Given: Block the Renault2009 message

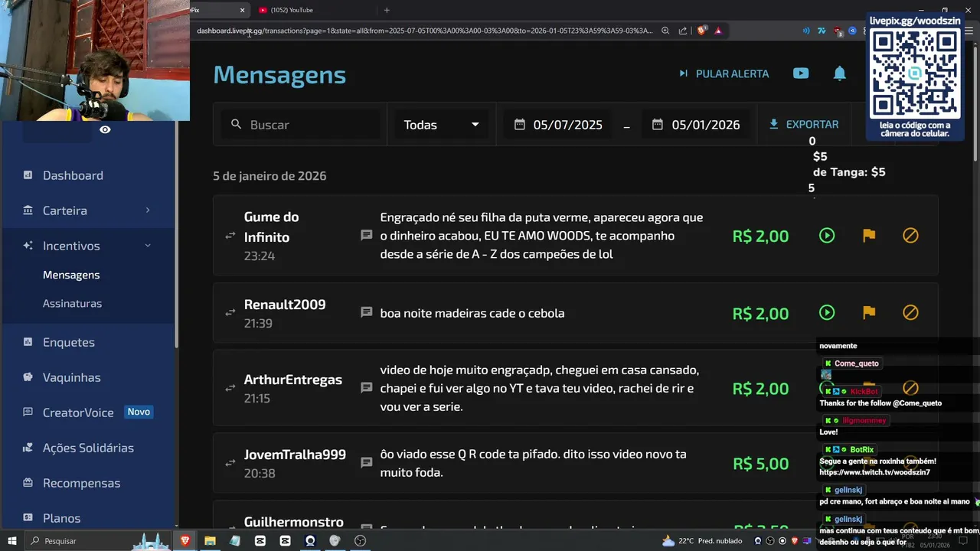Looking at the screenshot, I should [910, 312].
